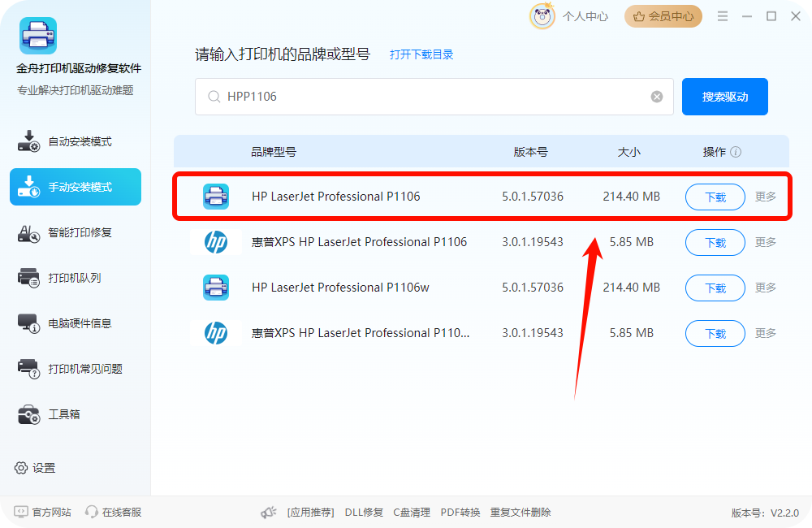
Task: Click the 品牌型号 column header
Action: [274, 152]
